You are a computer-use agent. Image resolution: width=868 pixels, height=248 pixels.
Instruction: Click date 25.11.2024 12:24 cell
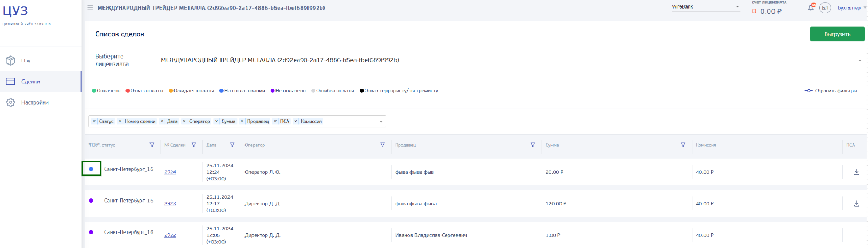[x=219, y=172]
